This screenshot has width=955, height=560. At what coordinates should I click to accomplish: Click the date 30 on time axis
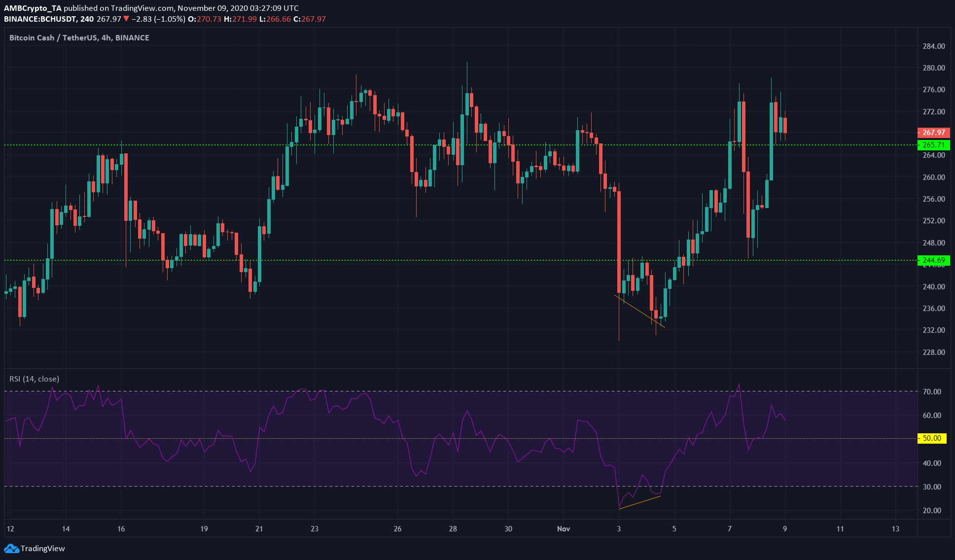[508, 529]
